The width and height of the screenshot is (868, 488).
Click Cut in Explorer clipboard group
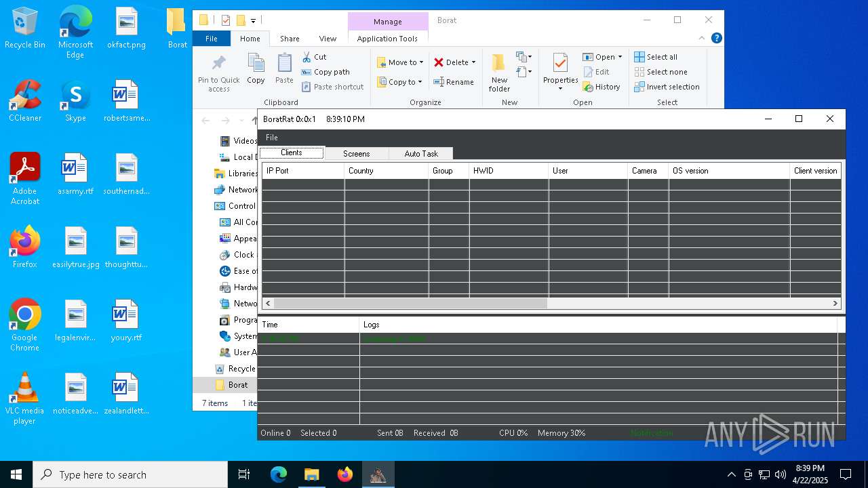314,57
